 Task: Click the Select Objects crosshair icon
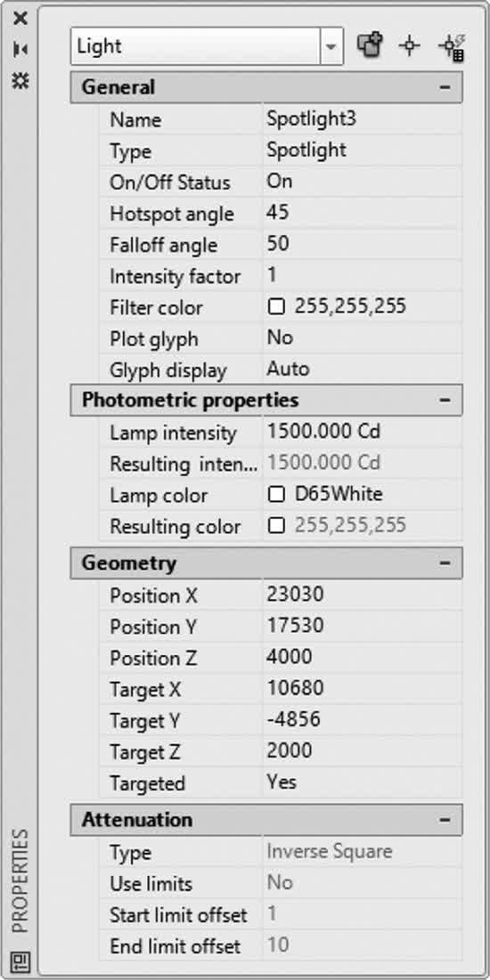pos(409,46)
